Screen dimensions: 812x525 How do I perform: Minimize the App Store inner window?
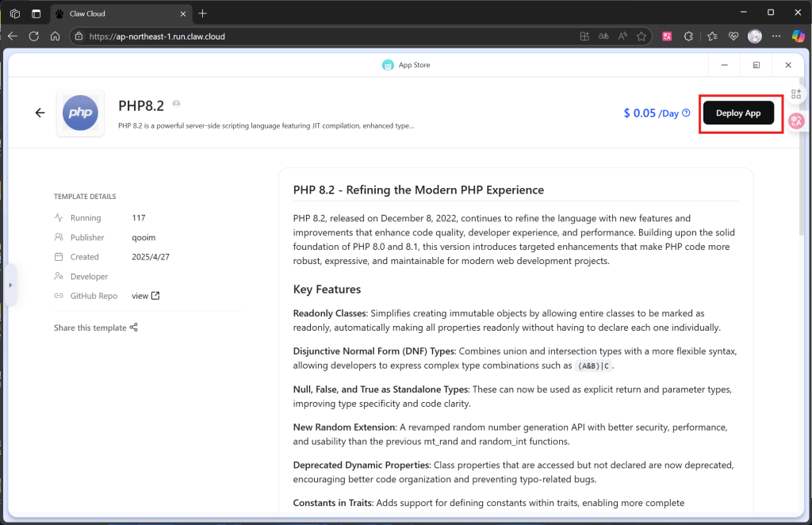point(725,65)
